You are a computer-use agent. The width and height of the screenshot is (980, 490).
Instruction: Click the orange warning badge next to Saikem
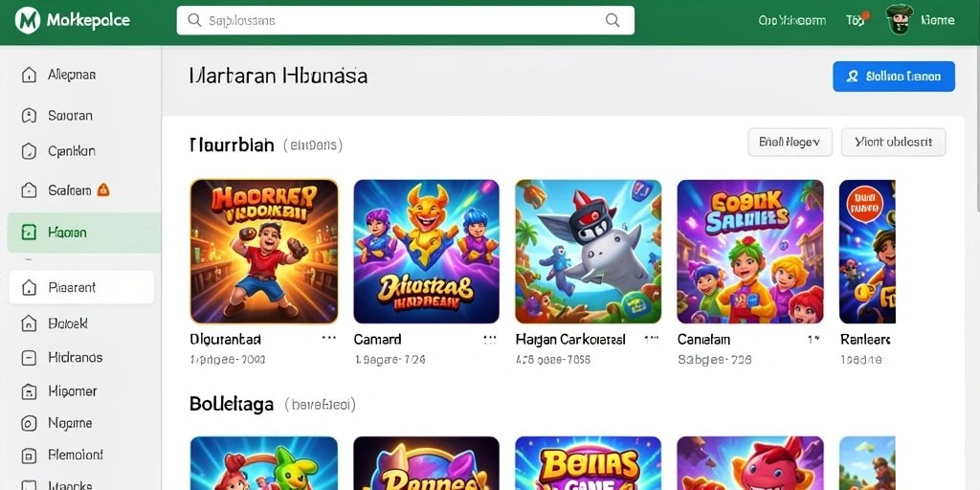103,190
